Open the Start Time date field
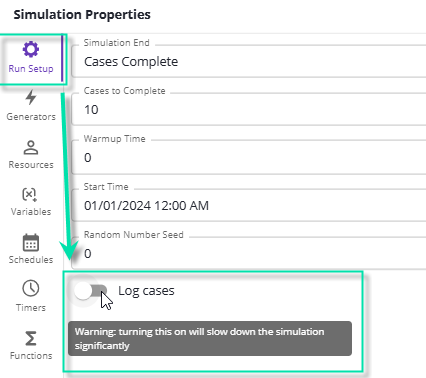426x378 pixels. pos(249,206)
